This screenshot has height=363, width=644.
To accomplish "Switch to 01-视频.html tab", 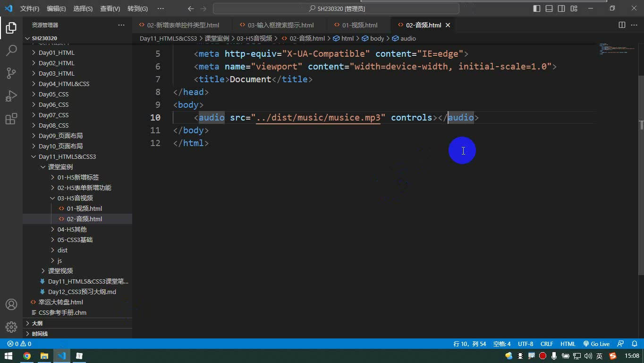I will pos(360,25).
